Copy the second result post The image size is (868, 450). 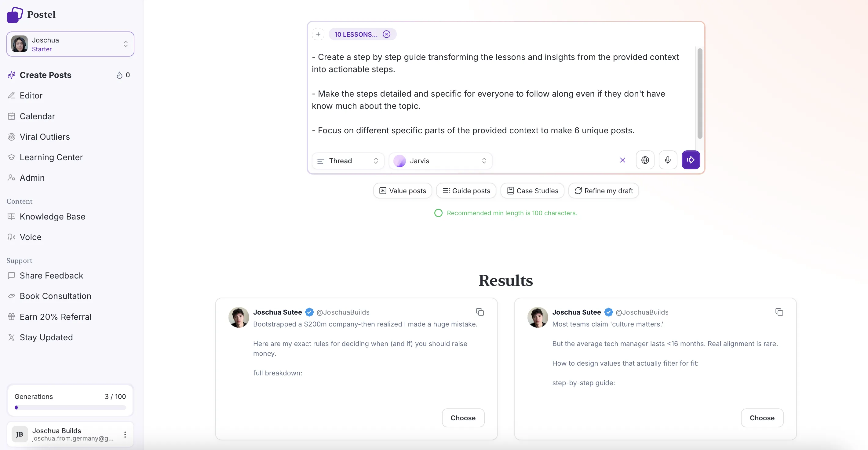(x=779, y=312)
